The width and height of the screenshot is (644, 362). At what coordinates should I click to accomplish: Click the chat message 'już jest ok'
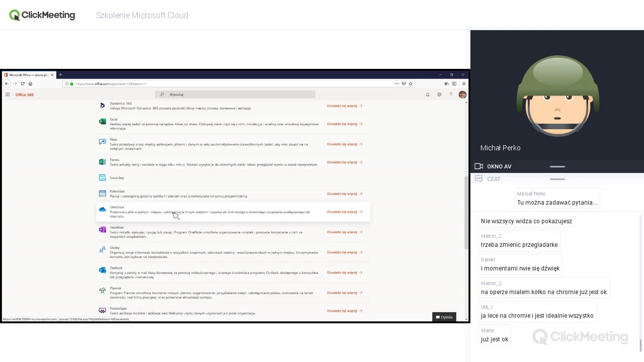495,339
